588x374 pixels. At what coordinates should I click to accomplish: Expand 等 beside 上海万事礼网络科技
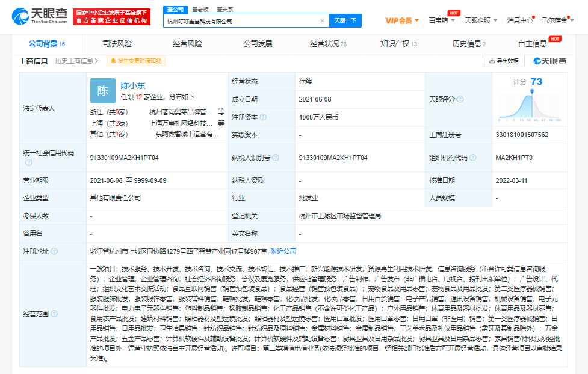[221, 123]
